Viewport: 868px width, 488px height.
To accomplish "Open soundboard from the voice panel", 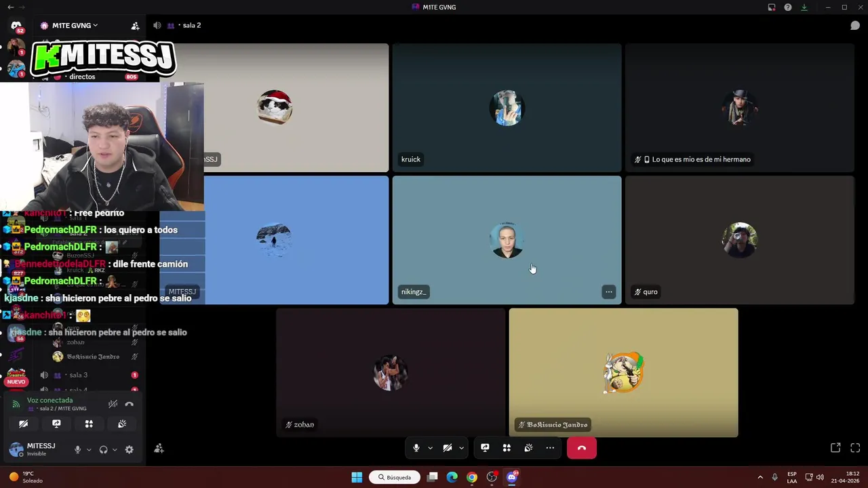I will 122,424.
